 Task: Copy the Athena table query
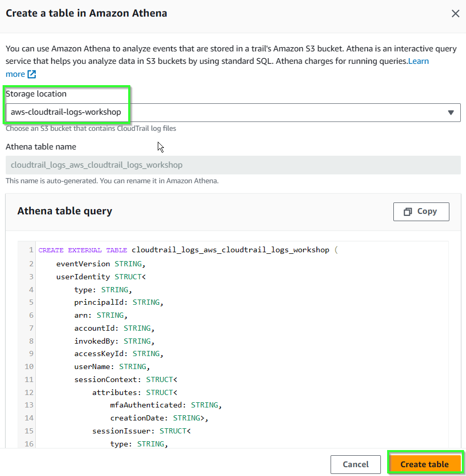click(421, 212)
